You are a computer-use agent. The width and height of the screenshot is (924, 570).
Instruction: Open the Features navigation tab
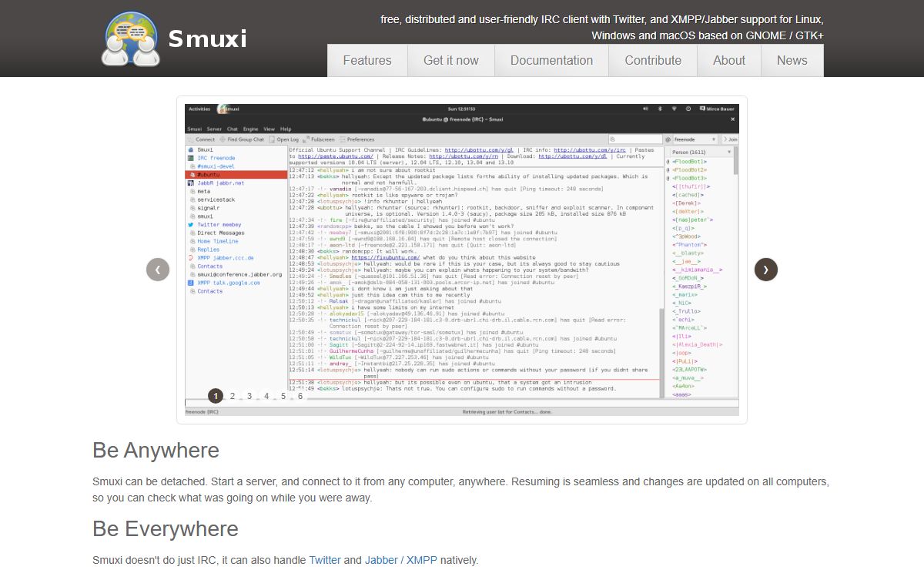pyautogui.click(x=367, y=60)
